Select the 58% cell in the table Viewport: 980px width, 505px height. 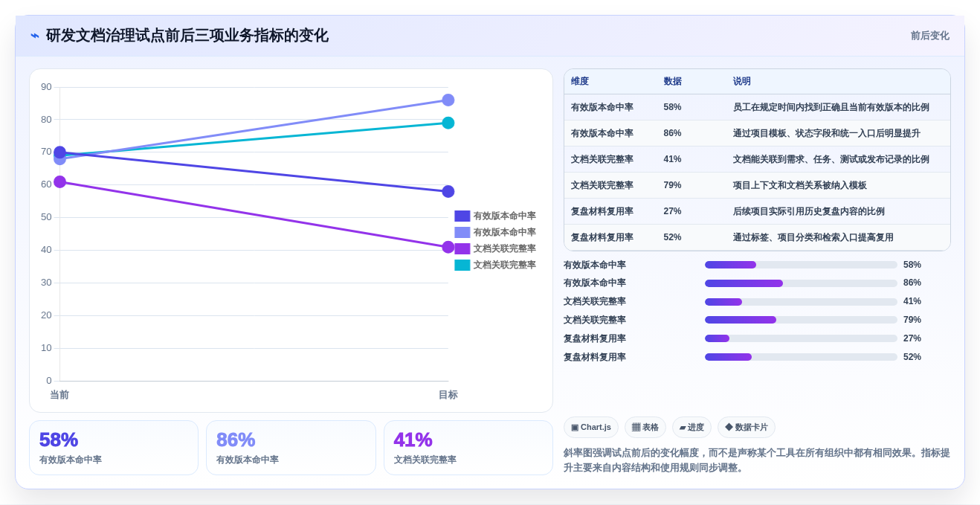[x=673, y=107]
